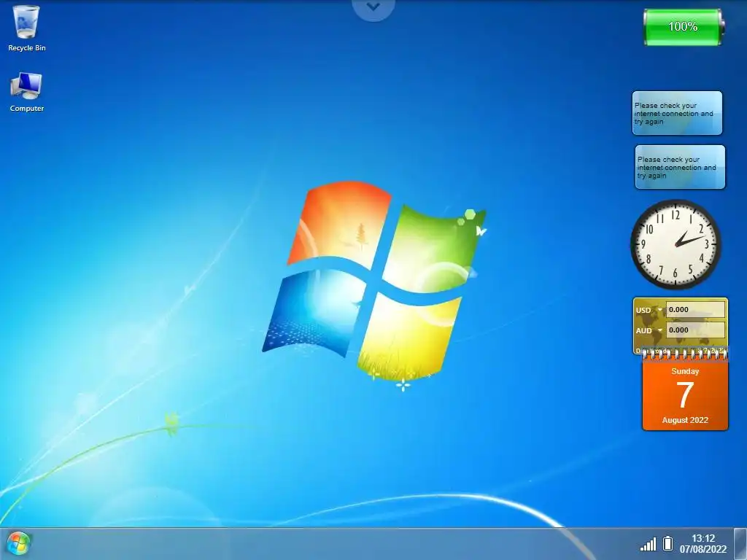Click the USD amount field showing 0.000

[695, 309]
